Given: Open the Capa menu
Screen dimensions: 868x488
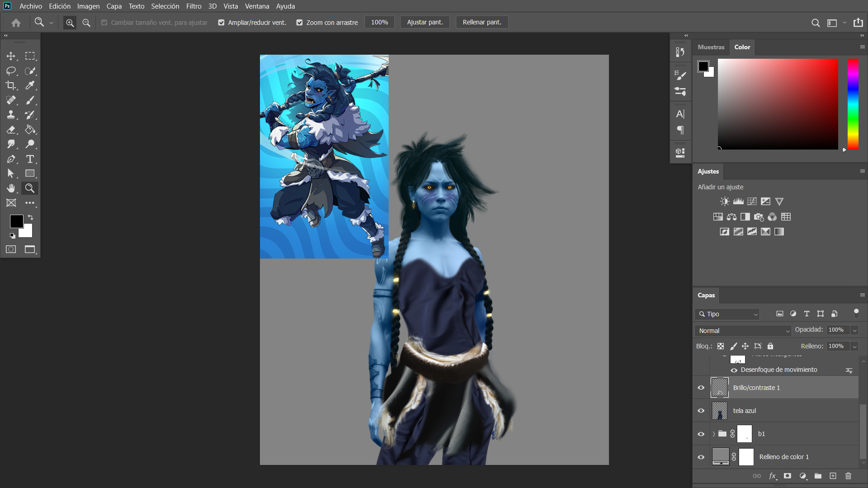Looking at the screenshot, I should 114,6.
